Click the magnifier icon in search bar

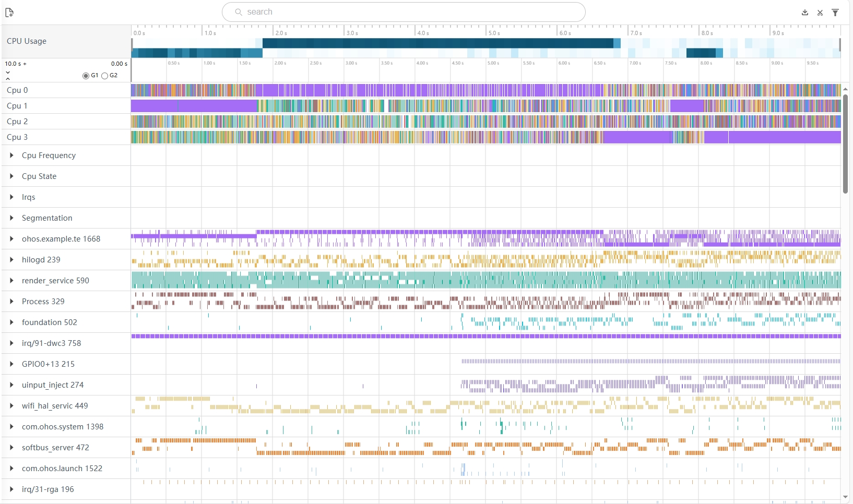(239, 12)
